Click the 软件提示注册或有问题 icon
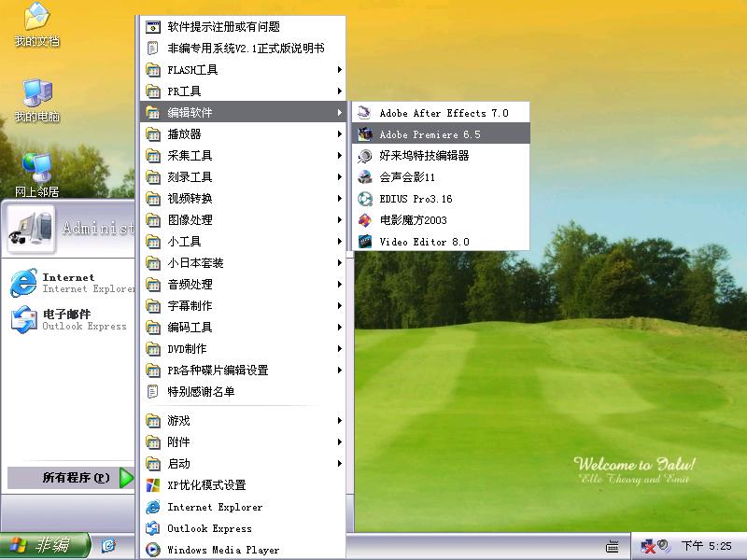This screenshot has width=747, height=560. tap(153, 27)
